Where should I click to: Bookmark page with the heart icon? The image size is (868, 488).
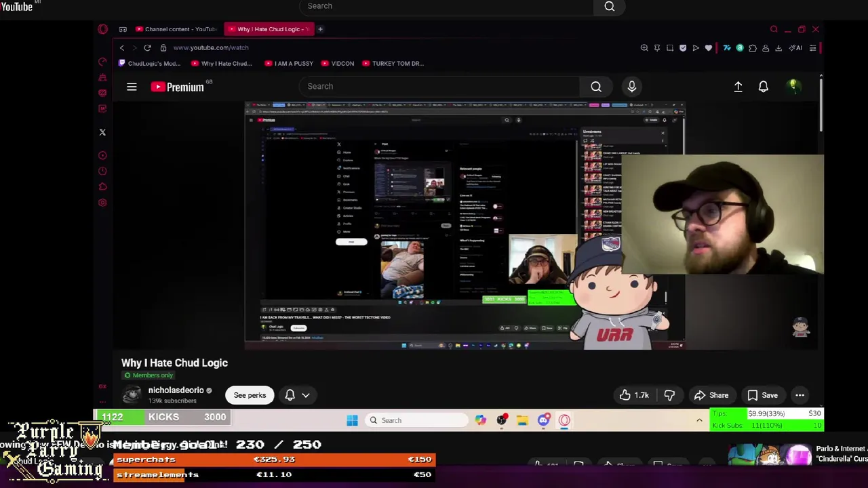(x=709, y=47)
